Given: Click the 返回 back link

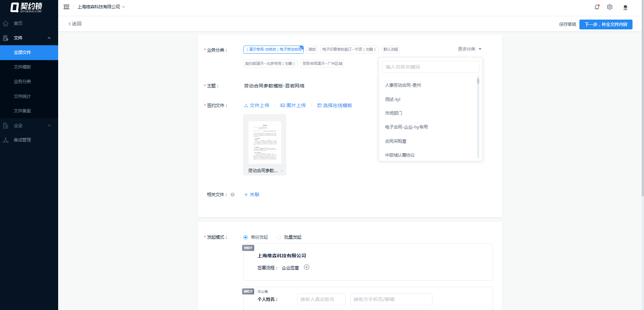Looking at the screenshot, I should click(75, 24).
